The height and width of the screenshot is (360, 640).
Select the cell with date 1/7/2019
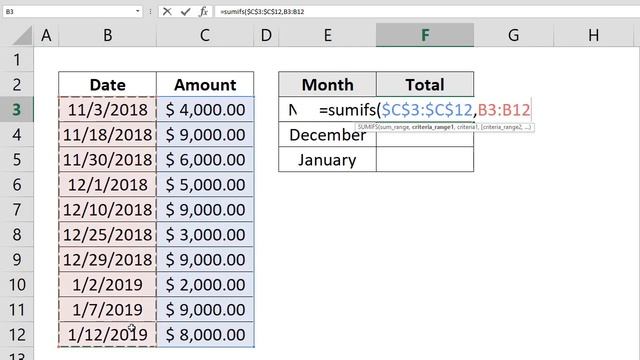(107, 309)
